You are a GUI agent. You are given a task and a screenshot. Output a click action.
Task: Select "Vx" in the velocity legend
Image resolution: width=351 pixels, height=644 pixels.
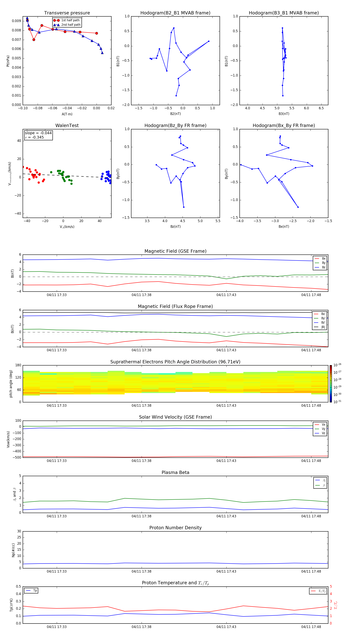320,424
